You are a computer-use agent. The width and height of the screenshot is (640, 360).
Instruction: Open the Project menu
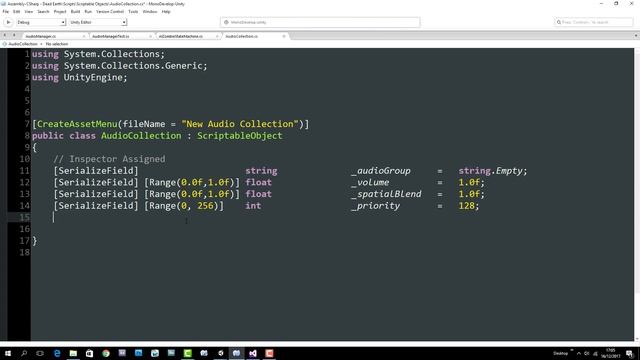tap(60, 11)
